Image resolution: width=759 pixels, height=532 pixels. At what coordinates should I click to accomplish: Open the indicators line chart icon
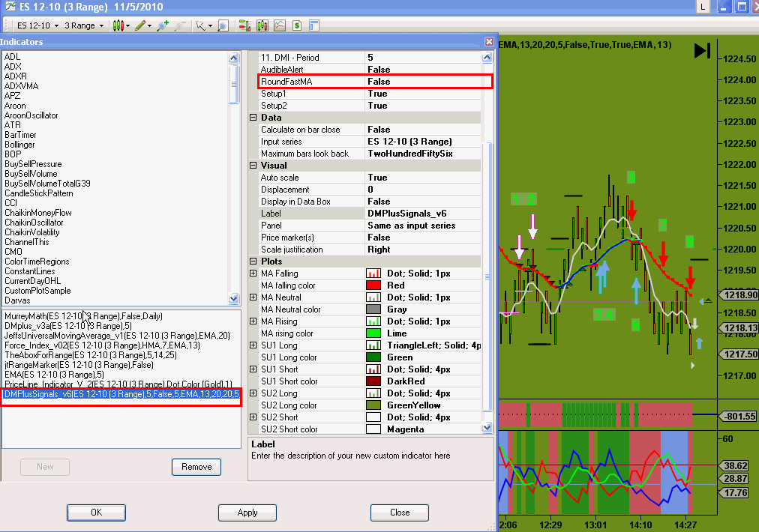point(280,25)
